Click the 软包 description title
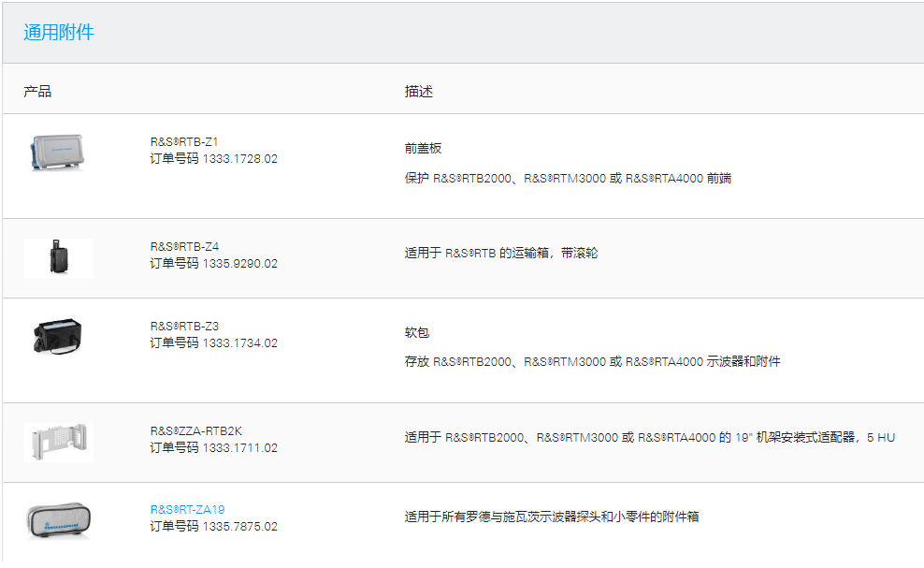This screenshot has height=568, width=924. (x=416, y=332)
